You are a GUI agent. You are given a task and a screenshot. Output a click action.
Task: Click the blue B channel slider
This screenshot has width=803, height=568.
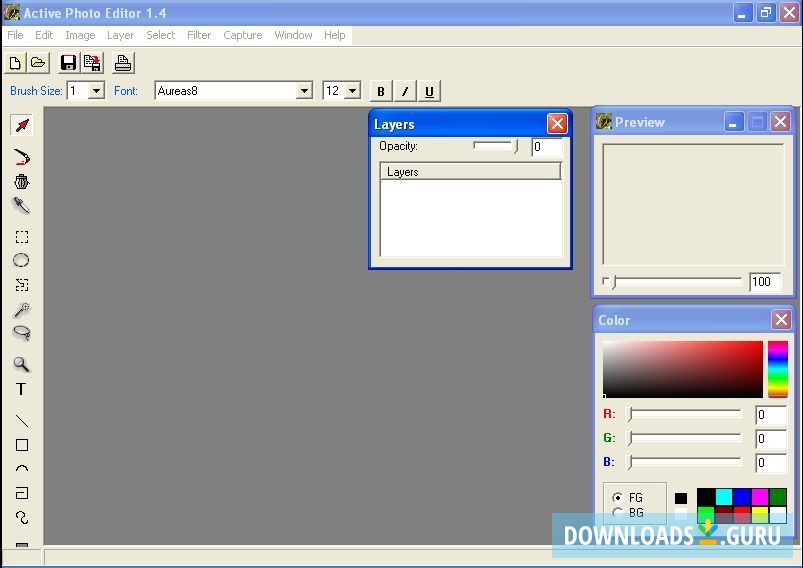[x=685, y=462]
